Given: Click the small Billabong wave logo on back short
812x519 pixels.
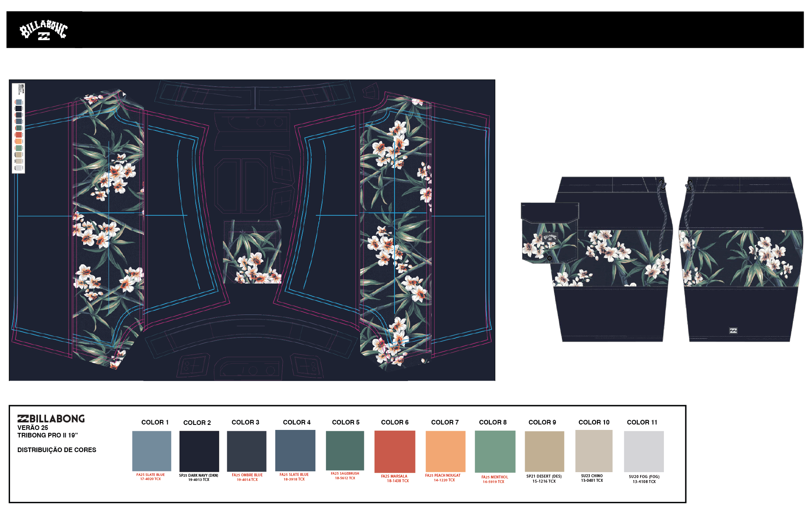Looking at the screenshot, I should (733, 330).
